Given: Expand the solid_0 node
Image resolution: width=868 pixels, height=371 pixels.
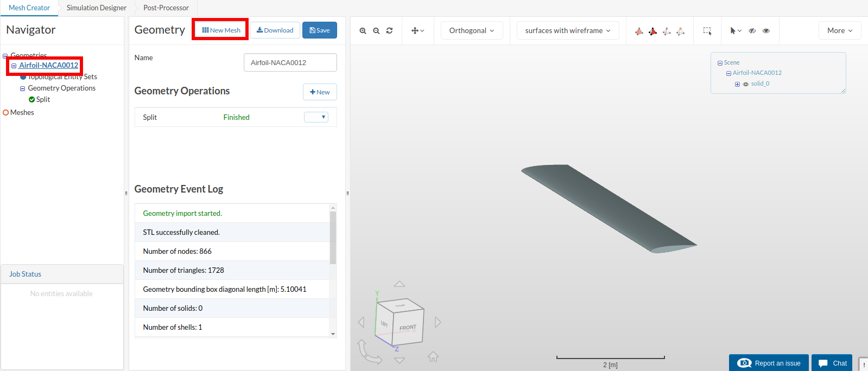Looking at the screenshot, I should pyautogui.click(x=737, y=84).
